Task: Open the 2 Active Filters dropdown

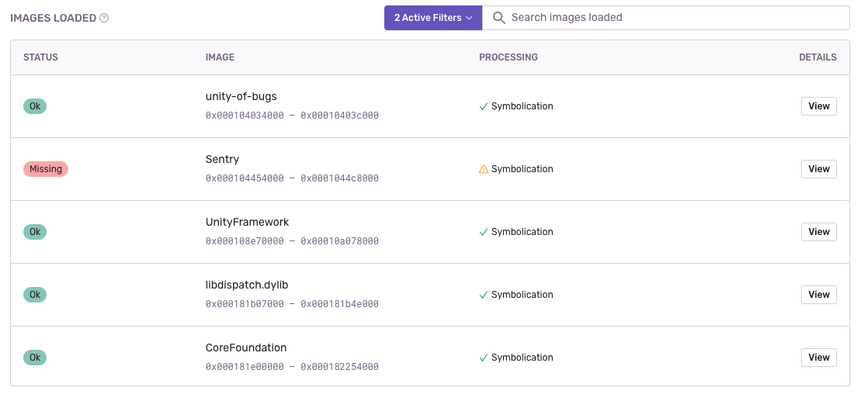Action: pos(433,18)
